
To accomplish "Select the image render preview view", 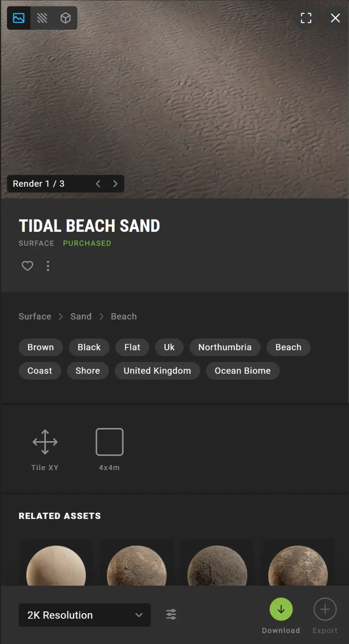I will (x=18, y=18).
